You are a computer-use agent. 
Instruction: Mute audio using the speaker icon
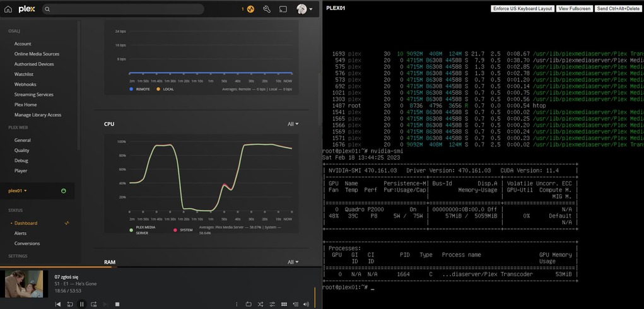[306, 304]
